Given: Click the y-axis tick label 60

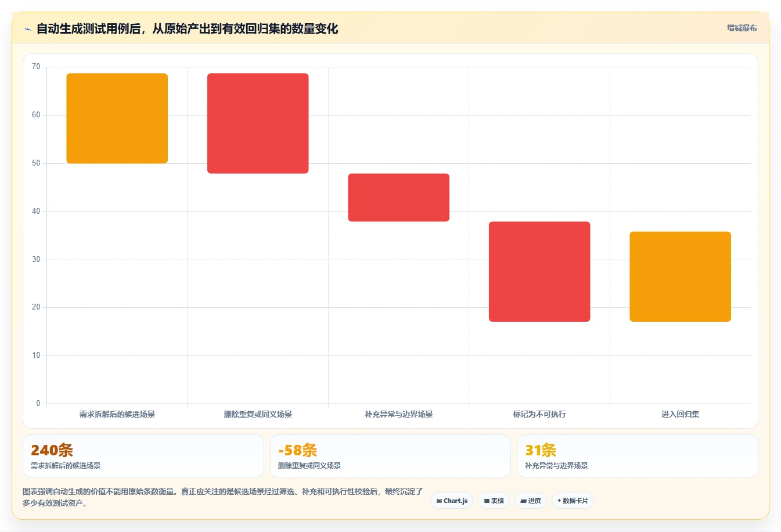Looking at the screenshot, I should click(36, 115).
